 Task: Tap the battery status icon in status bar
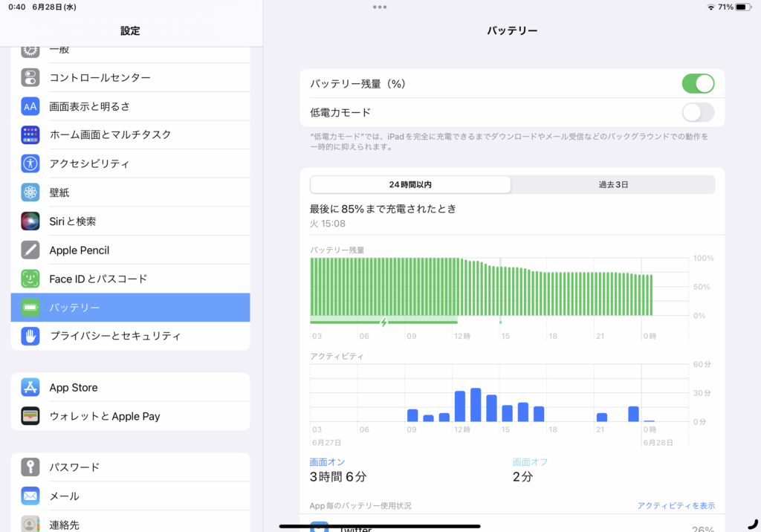tap(743, 7)
